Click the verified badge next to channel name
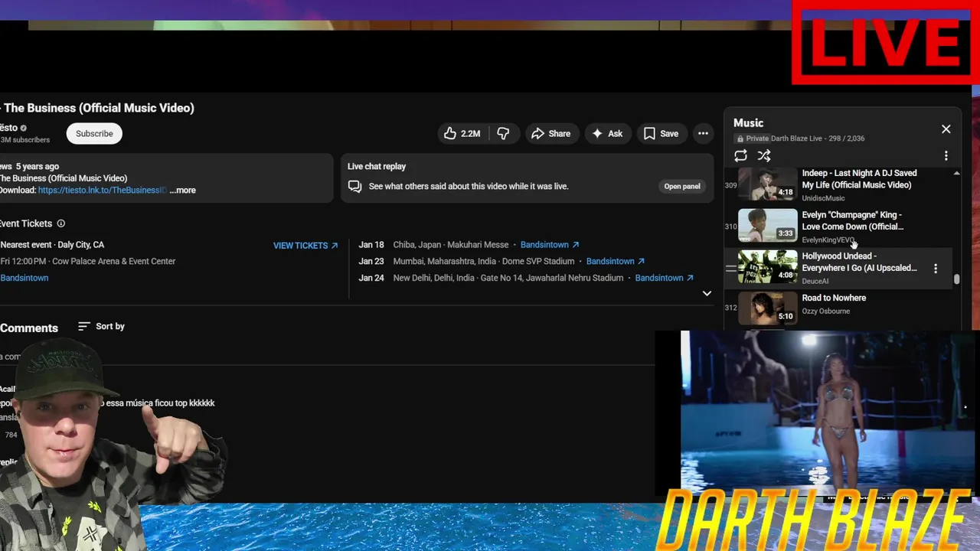 23,128
